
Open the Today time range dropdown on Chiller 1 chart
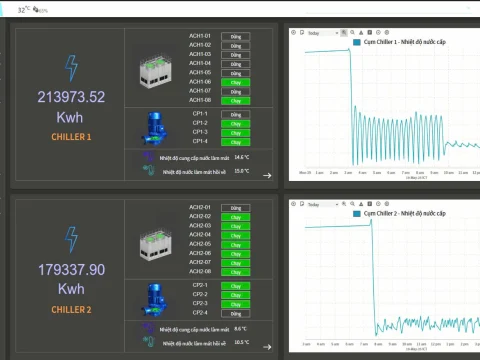[x=323, y=33]
